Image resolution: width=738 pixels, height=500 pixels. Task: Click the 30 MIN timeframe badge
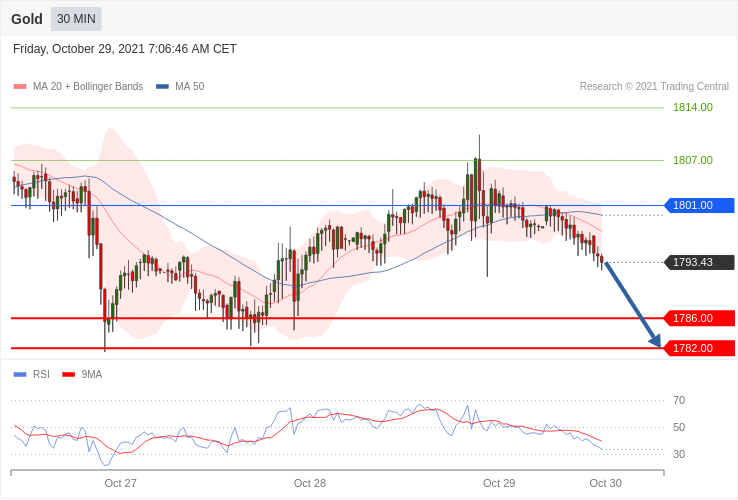coord(76,19)
